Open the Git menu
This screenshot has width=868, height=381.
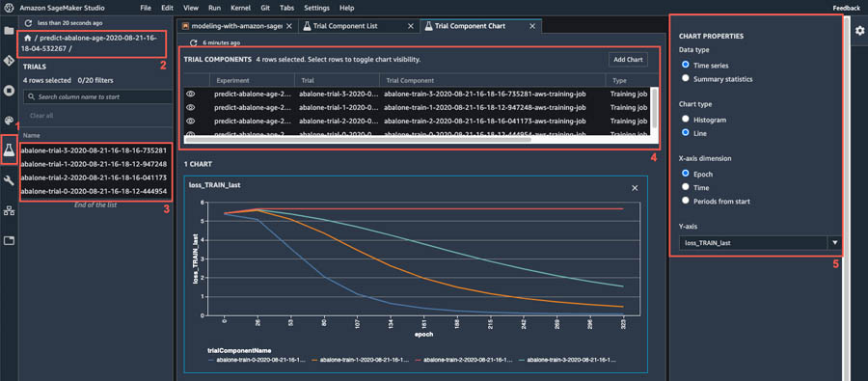[x=265, y=9]
